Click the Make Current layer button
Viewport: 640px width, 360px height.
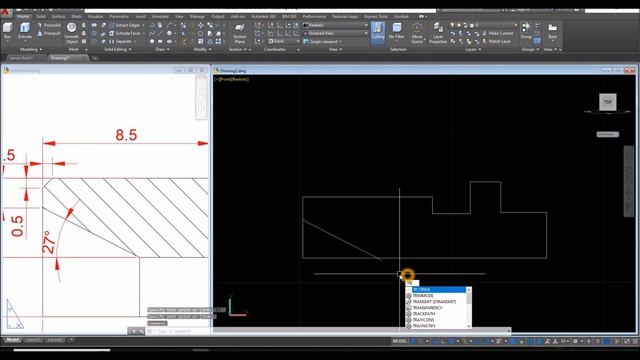coord(498,33)
